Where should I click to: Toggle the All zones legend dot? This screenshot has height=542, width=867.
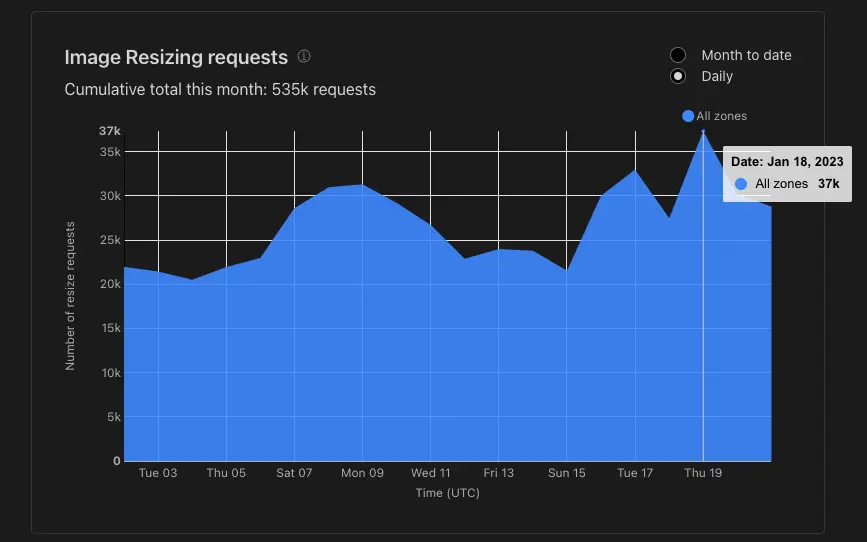[688, 116]
